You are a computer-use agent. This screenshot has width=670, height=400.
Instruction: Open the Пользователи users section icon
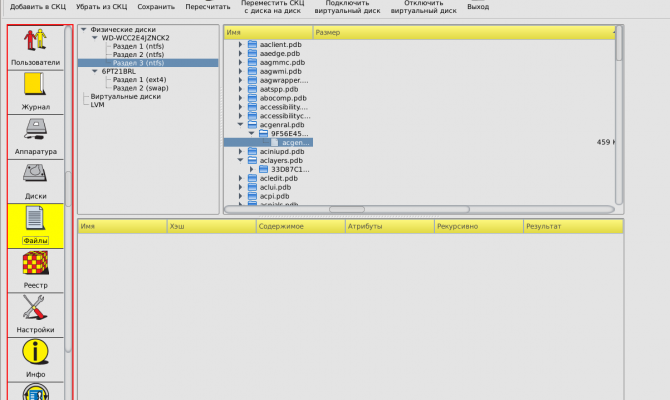point(35,40)
